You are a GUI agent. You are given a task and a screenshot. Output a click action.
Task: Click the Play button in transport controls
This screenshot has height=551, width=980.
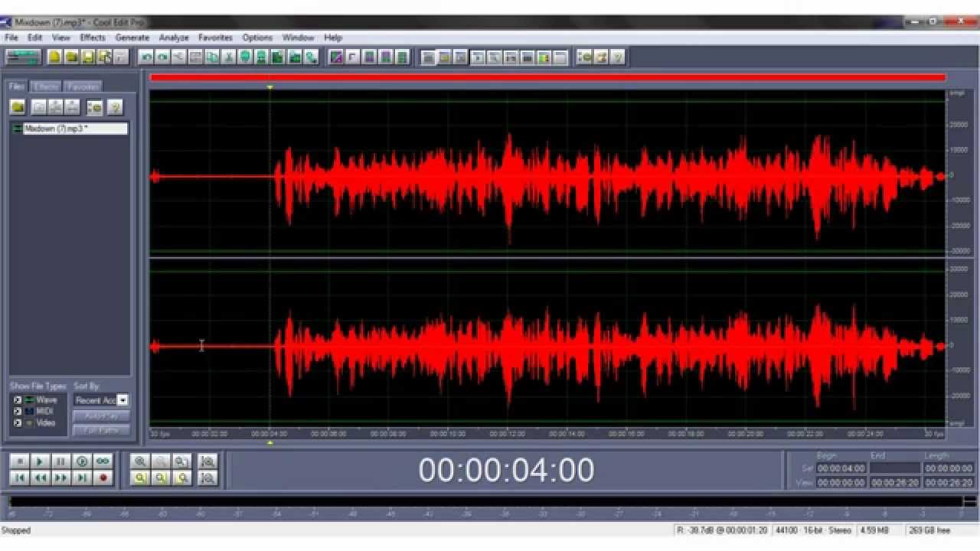41,461
